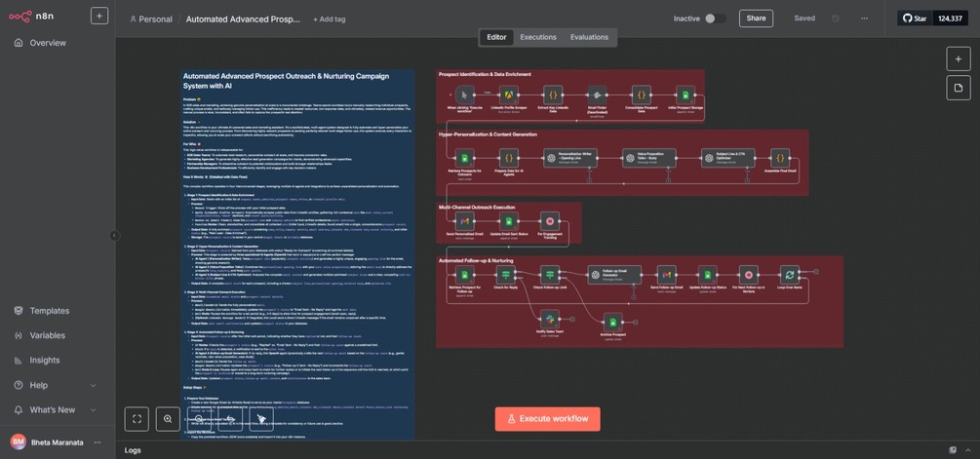
Task: Select the Assemble Final Email node
Action: [x=780, y=158]
